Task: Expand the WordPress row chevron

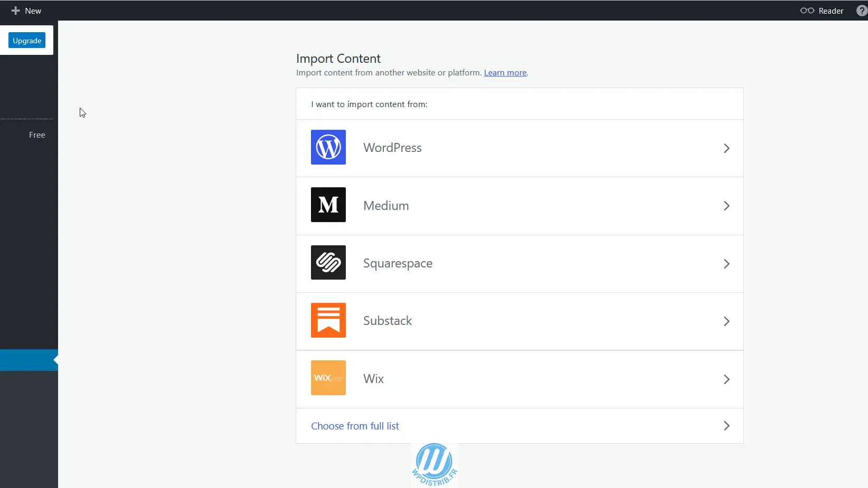Action: coord(727,148)
